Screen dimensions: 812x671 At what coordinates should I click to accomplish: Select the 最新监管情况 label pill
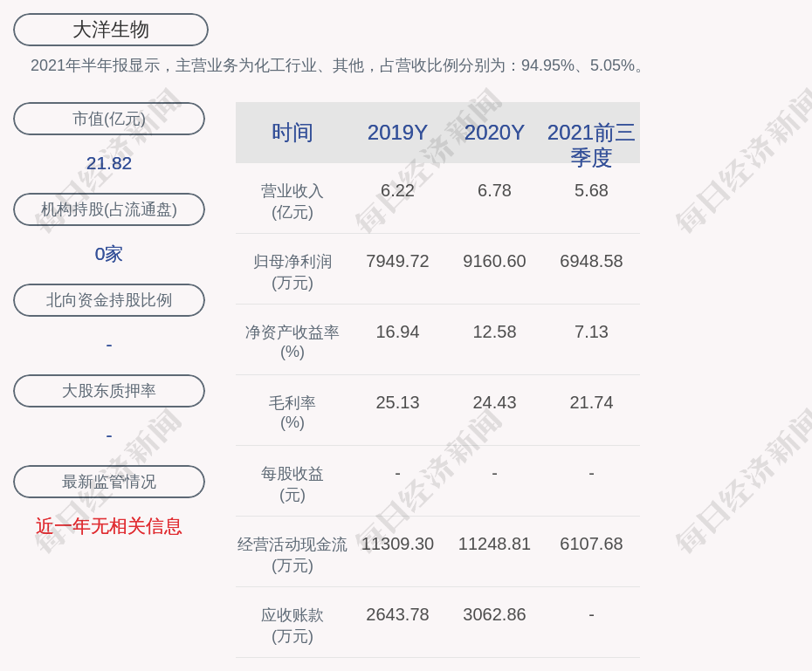109,482
